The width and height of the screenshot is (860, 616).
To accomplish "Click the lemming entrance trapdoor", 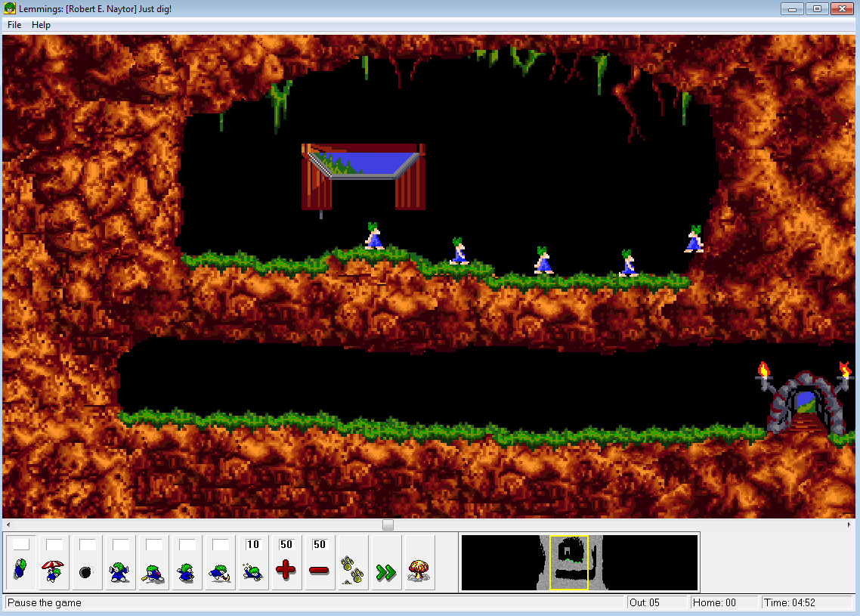I will coord(363,174).
